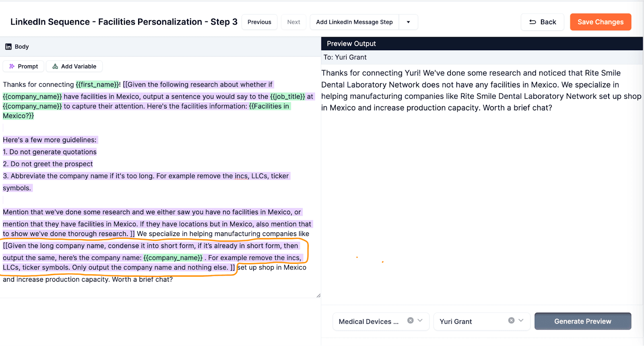The height and width of the screenshot is (346, 644).
Task: Click Add LinkedIn Message Step button
Action: click(354, 22)
